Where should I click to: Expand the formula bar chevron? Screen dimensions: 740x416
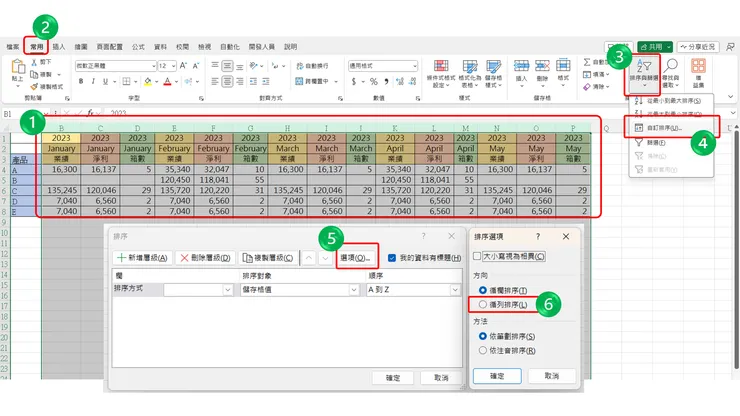click(733, 113)
